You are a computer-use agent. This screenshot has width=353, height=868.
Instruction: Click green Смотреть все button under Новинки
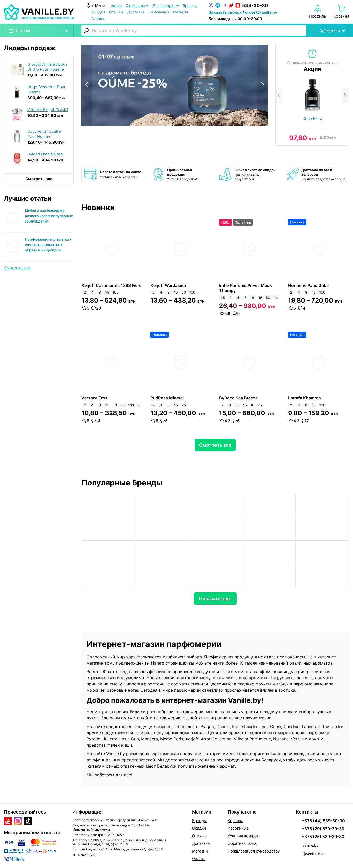[215, 445]
